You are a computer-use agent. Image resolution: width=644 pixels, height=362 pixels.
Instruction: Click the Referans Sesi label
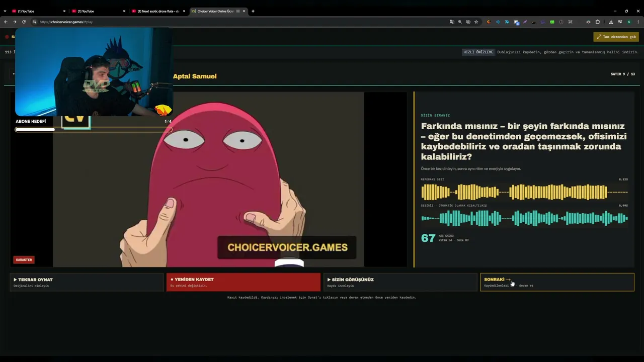tap(432, 179)
